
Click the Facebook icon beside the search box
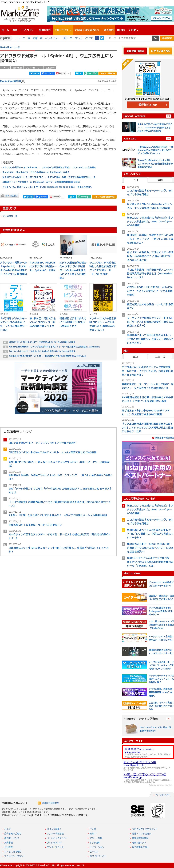tap(97, 38)
